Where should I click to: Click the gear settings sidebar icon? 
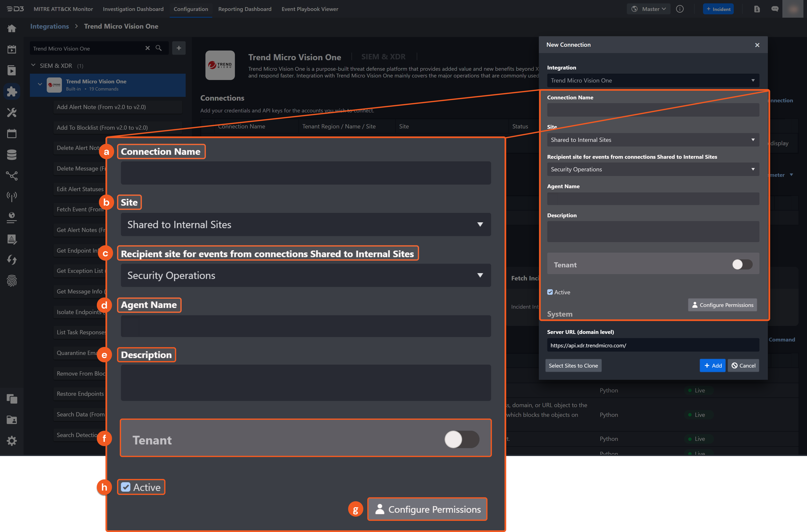[12, 441]
